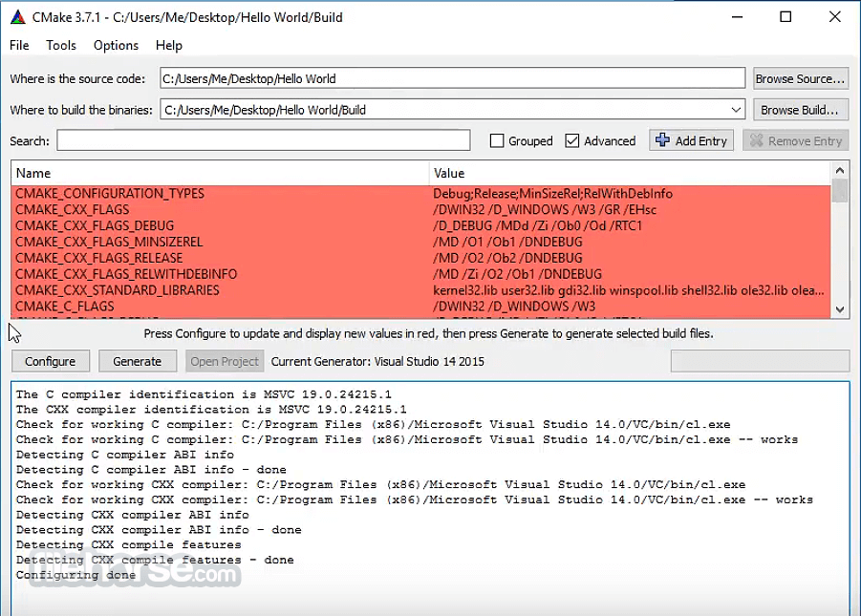Minimize the CMake window
This screenshot has width=861, height=616.
tap(738, 17)
